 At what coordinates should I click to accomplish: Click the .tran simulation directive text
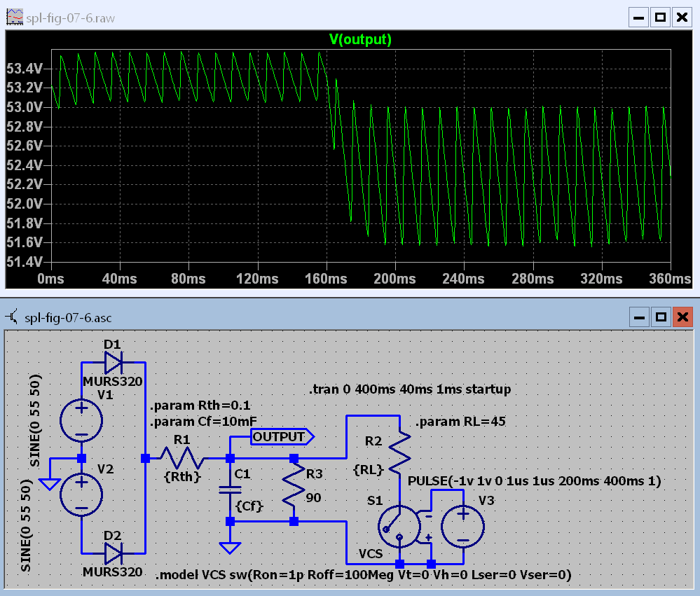coord(410,389)
